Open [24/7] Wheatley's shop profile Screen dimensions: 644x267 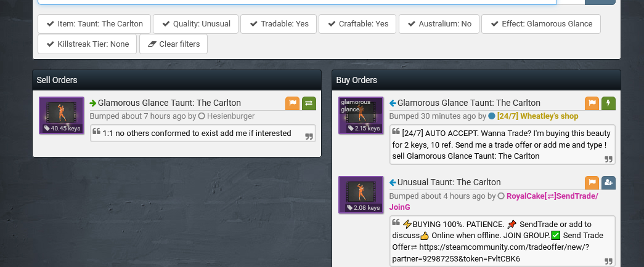pyautogui.click(x=537, y=116)
